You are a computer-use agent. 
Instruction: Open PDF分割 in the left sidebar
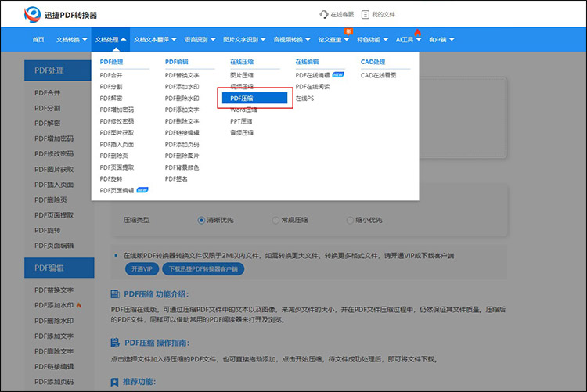tap(47, 108)
